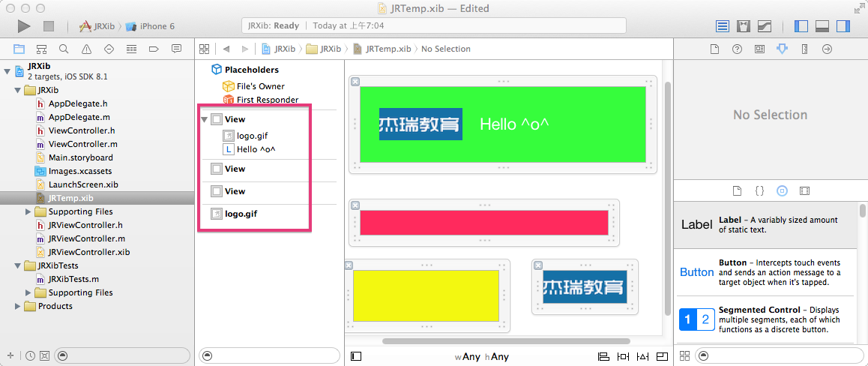Expand Supporting Files under JRXib
868x366 pixels.
(28, 211)
